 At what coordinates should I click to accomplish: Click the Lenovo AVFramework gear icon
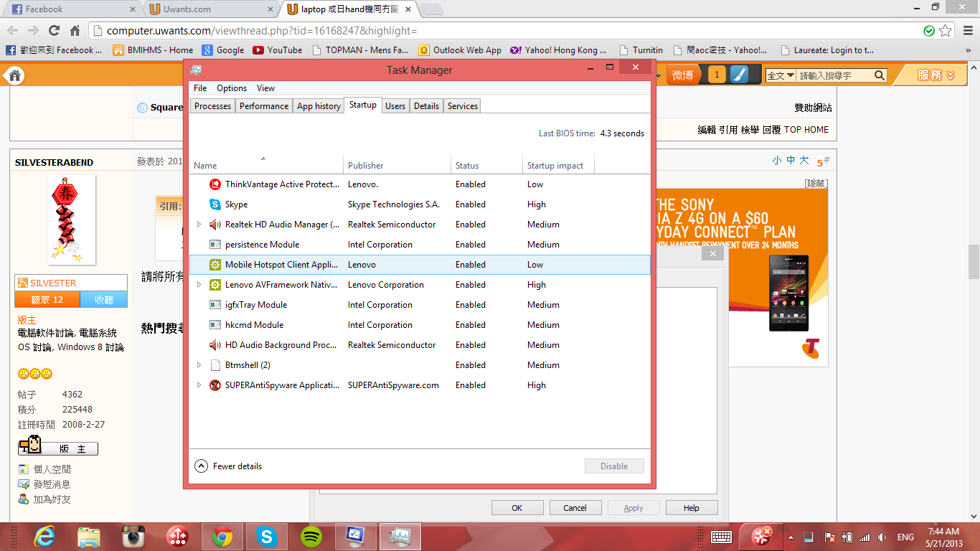215,285
